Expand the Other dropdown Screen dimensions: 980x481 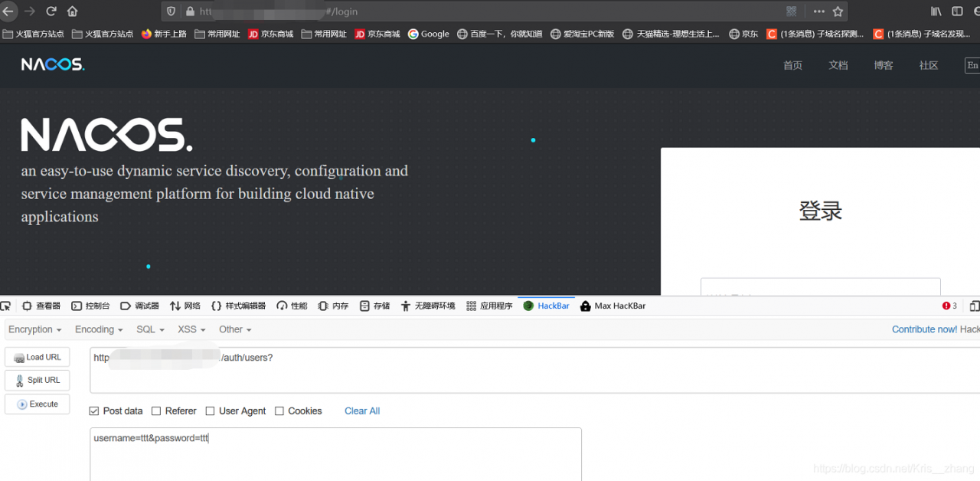tap(235, 329)
